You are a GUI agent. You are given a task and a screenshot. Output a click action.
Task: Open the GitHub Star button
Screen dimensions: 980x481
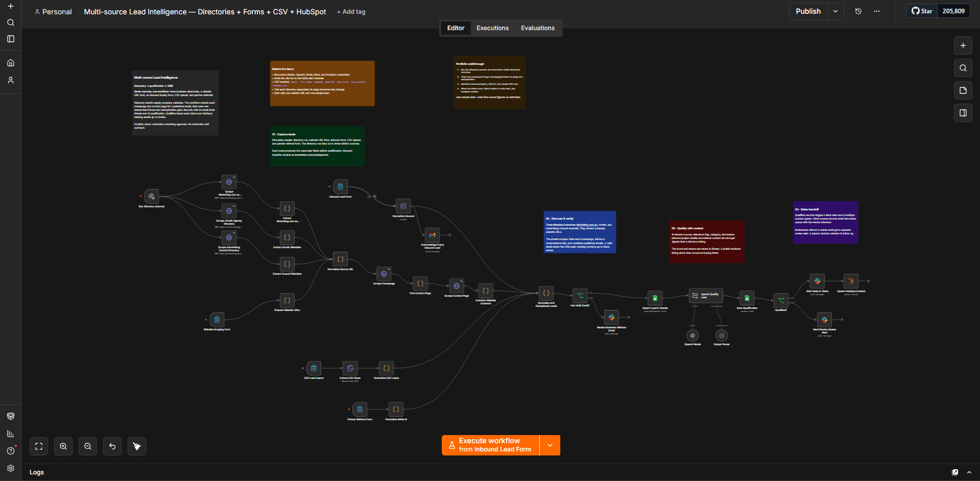pos(922,11)
